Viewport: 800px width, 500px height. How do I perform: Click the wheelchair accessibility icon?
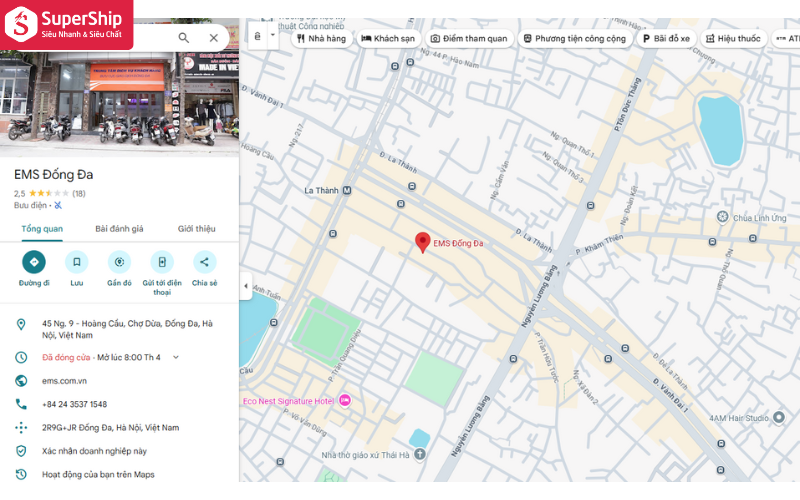[x=58, y=205]
